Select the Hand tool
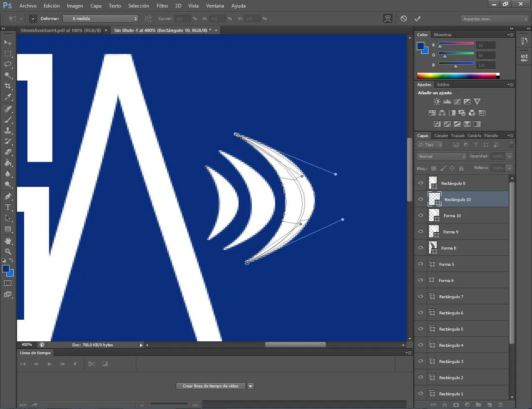 (8, 241)
